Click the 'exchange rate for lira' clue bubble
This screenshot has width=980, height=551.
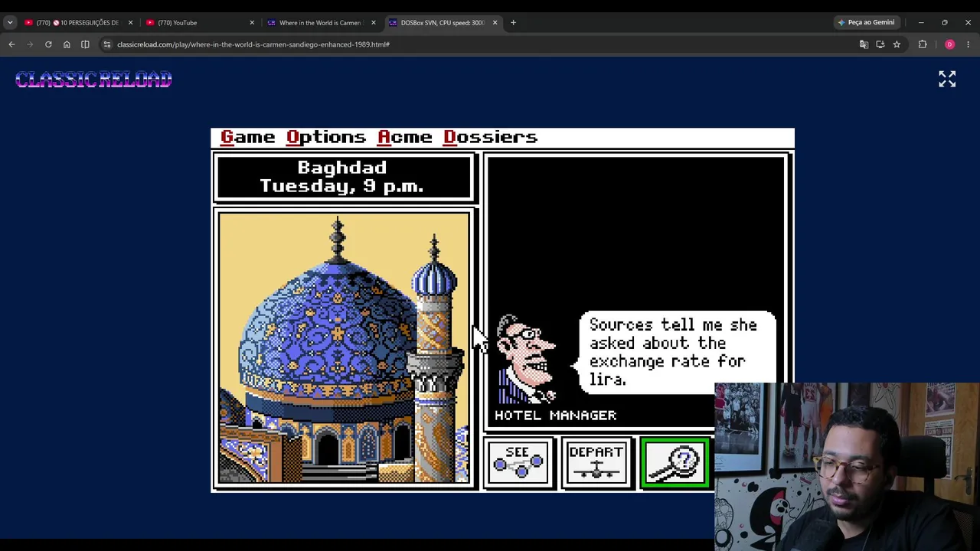pos(676,352)
